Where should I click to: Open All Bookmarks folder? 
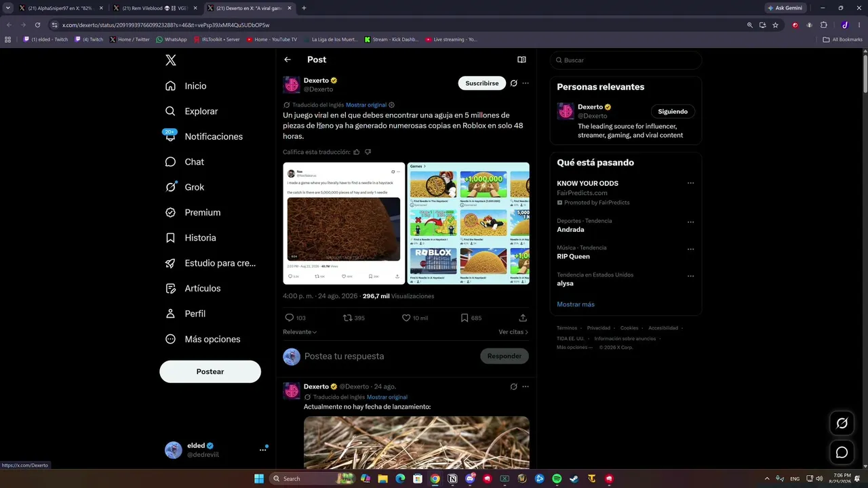click(x=843, y=39)
